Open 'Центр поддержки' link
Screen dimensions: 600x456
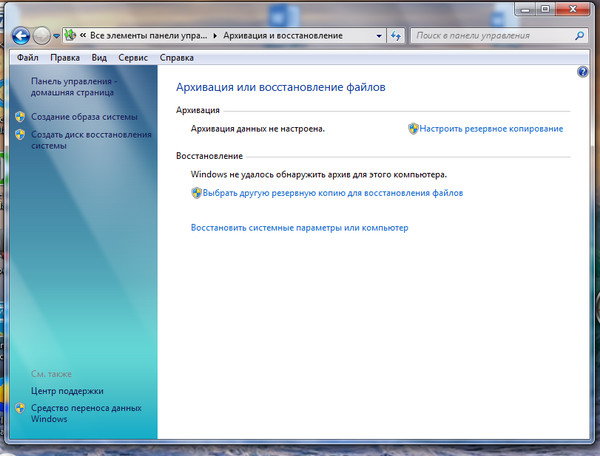pyautogui.click(x=67, y=391)
